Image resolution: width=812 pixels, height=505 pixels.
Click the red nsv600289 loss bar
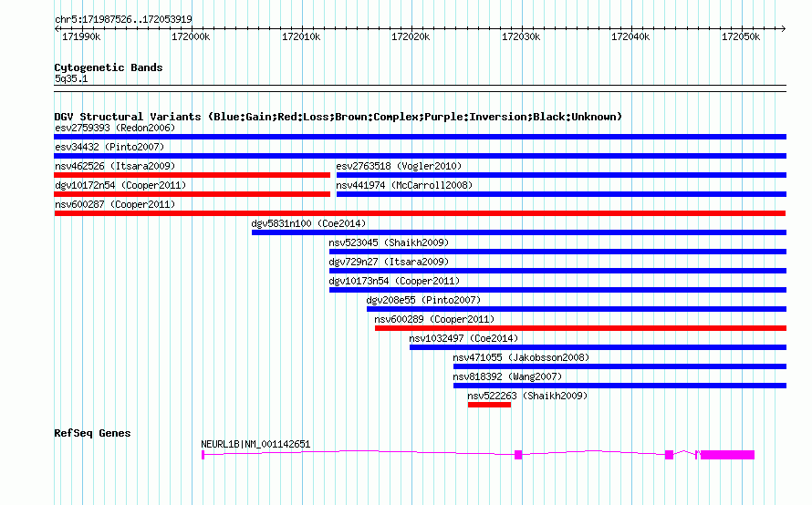(580, 328)
